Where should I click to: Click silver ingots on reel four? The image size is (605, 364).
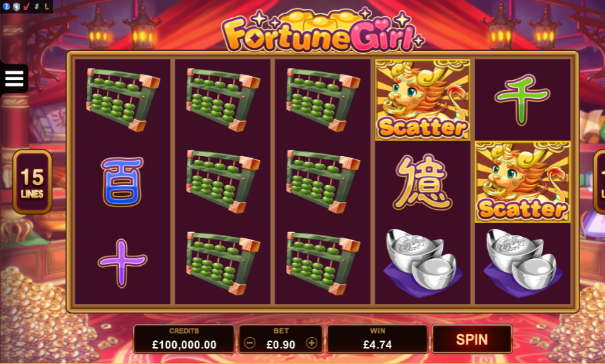tap(423, 263)
